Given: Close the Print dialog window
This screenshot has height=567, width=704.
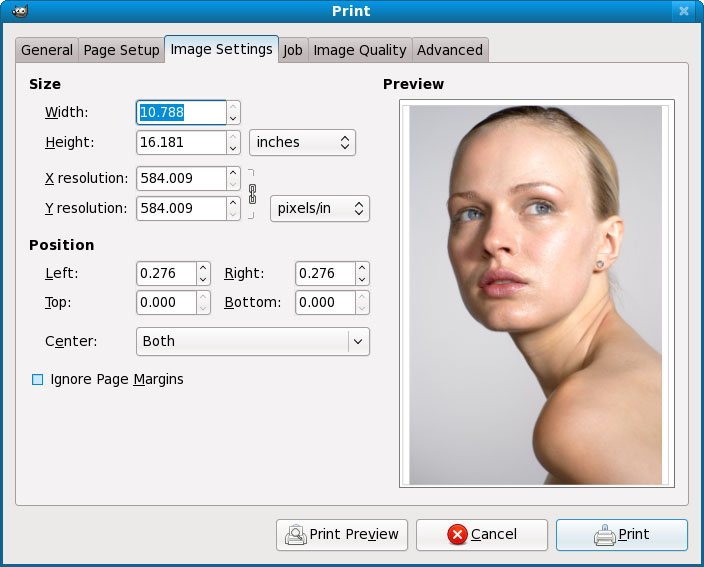Looking at the screenshot, I should 684,11.
